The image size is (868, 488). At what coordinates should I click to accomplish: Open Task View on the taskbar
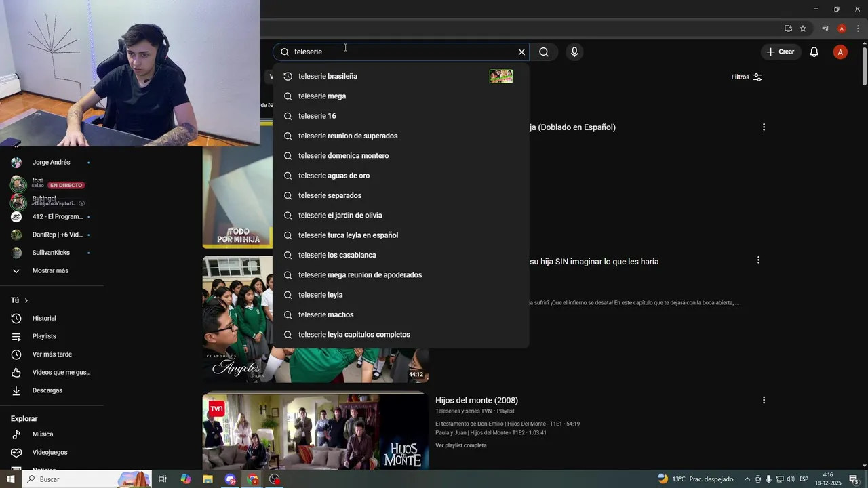tap(163, 479)
